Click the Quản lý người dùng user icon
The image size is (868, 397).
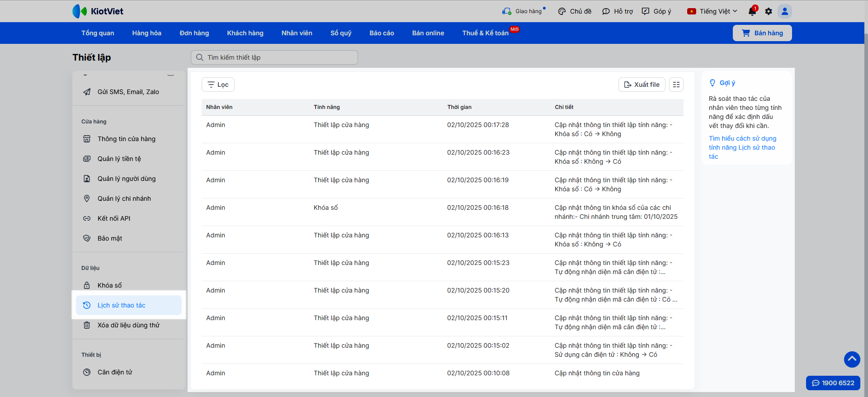point(87,179)
